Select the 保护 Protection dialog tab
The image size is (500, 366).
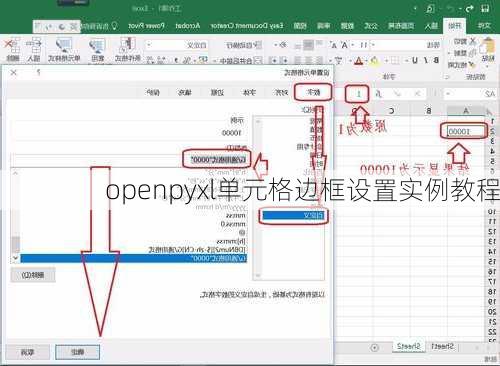153,92
